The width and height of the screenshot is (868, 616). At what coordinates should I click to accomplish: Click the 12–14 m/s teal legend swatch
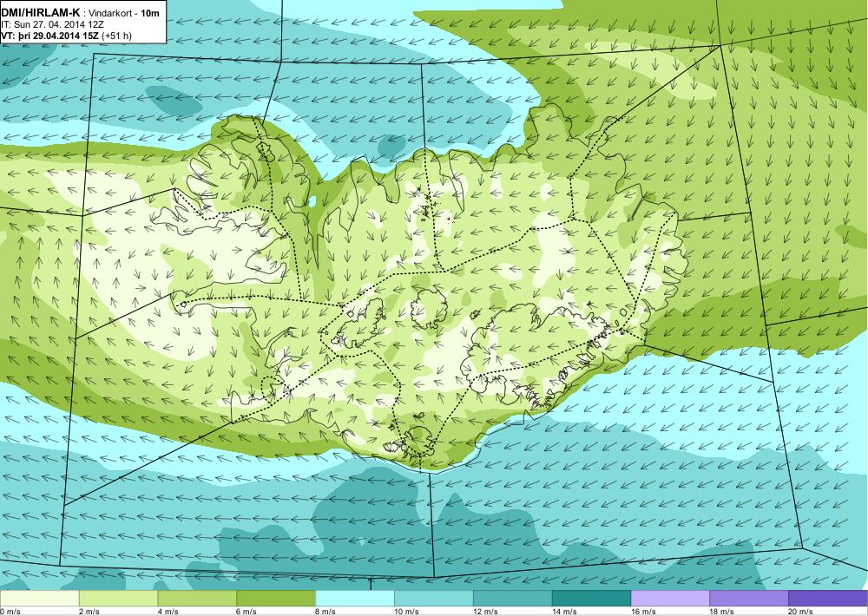click(x=513, y=599)
